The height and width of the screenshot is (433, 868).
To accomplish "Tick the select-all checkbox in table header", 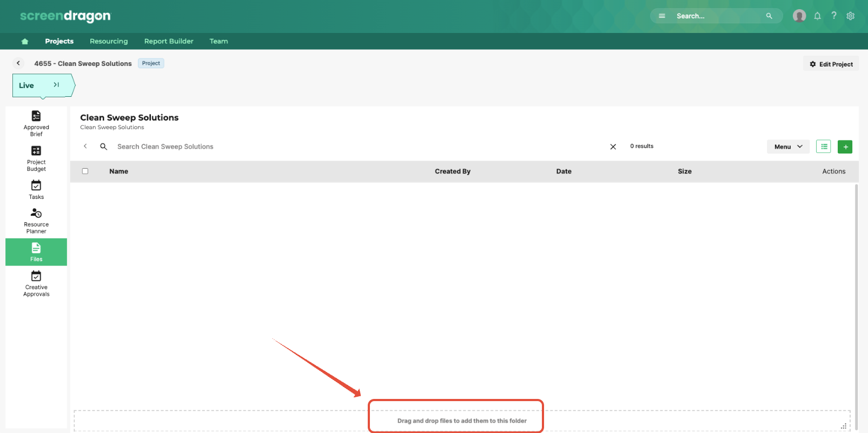I will coord(85,171).
